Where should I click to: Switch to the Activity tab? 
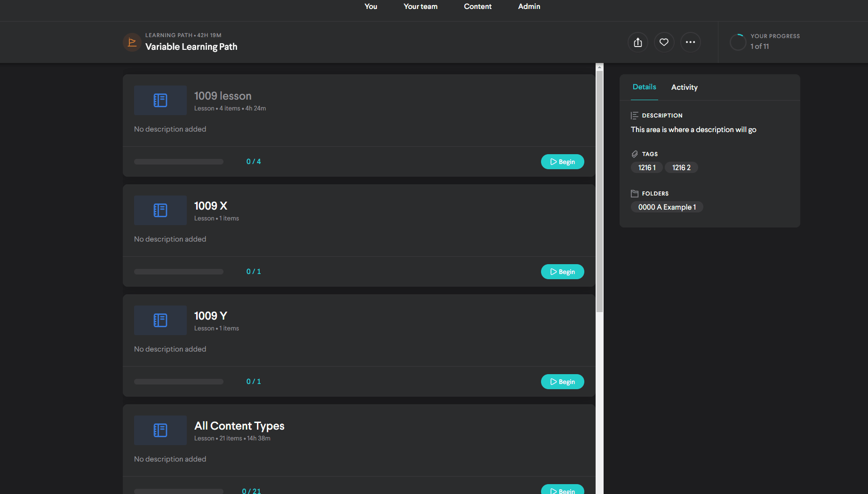tap(685, 87)
